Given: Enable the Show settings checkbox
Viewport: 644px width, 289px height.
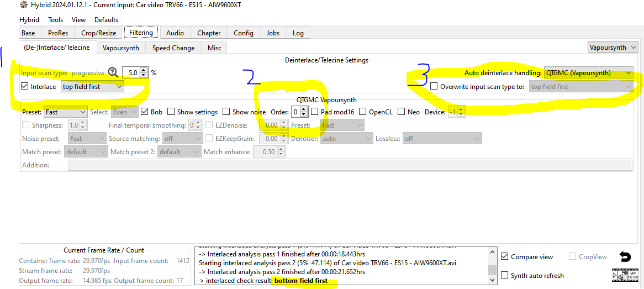Looking at the screenshot, I should [x=171, y=112].
